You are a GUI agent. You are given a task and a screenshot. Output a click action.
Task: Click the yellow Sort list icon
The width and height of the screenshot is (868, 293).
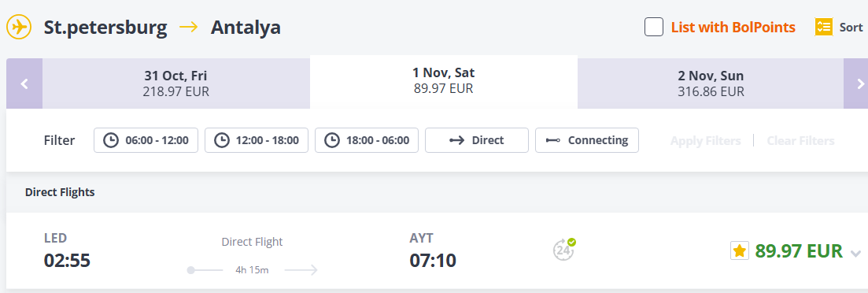tap(824, 27)
